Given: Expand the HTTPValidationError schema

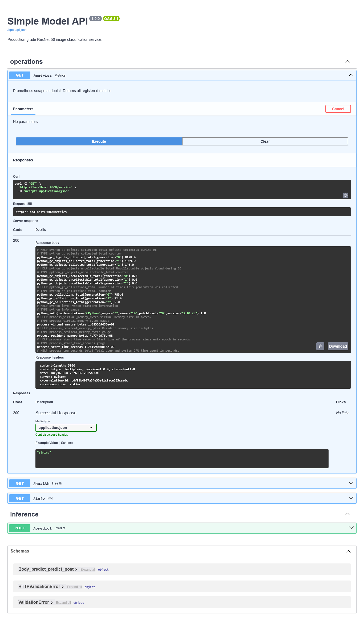Looking at the screenshot, I should tap(41, 586).
